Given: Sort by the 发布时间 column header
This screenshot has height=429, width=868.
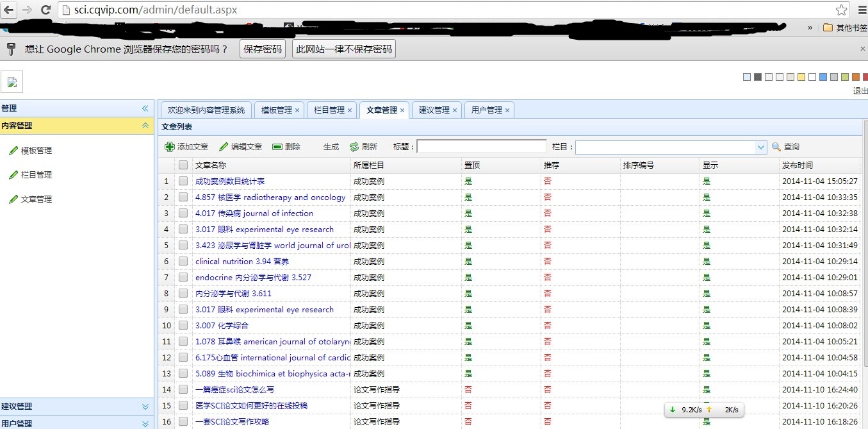Looking at the screenshot, I should tap(821, 165).
